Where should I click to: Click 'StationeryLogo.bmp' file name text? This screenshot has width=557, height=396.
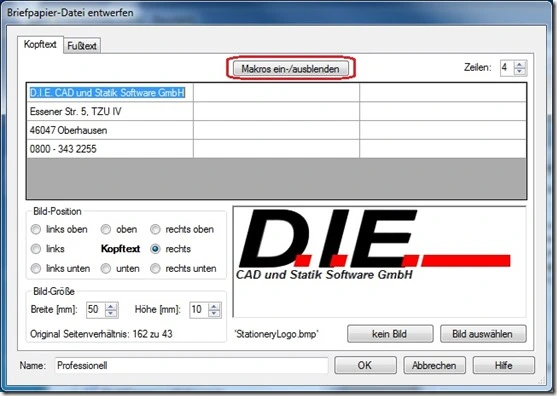pos(277,334)
